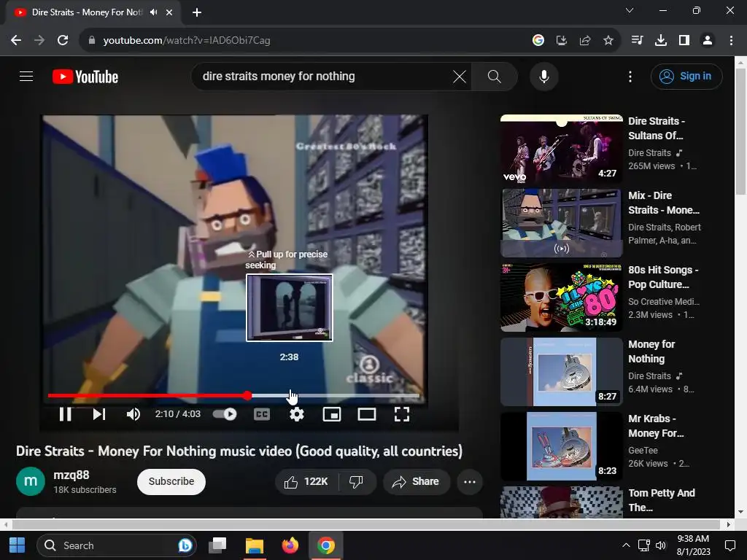Enter full screen mode
Screen dimensions: 747x560
[402, 414]
